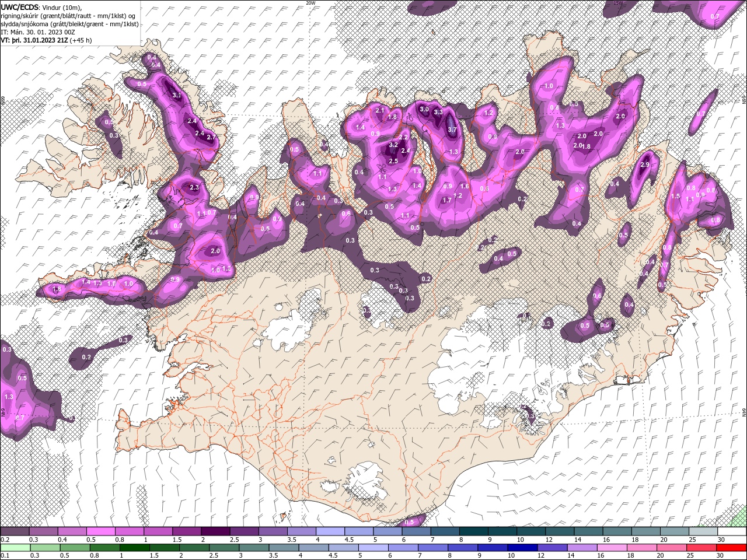The width and height of the screenshot is (747, 560).
Task: Click the 30 label under the snow legend
Action: coord(721,540)
